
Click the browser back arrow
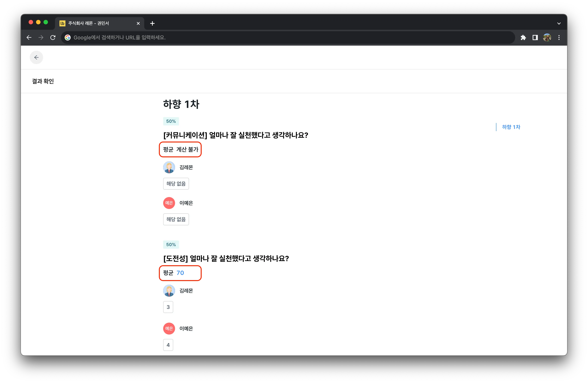(x=29, y=38)
